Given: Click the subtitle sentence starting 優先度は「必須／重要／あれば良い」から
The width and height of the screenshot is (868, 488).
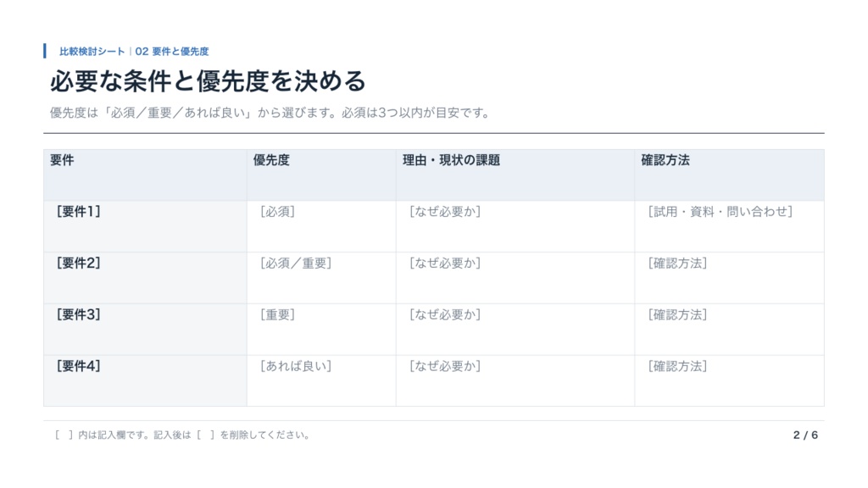Looking at the screenshot, I should coord(270,113).
